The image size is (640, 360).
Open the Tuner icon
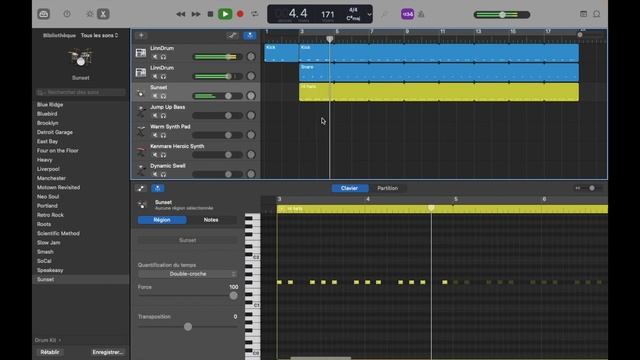click(x=384, y=14)
